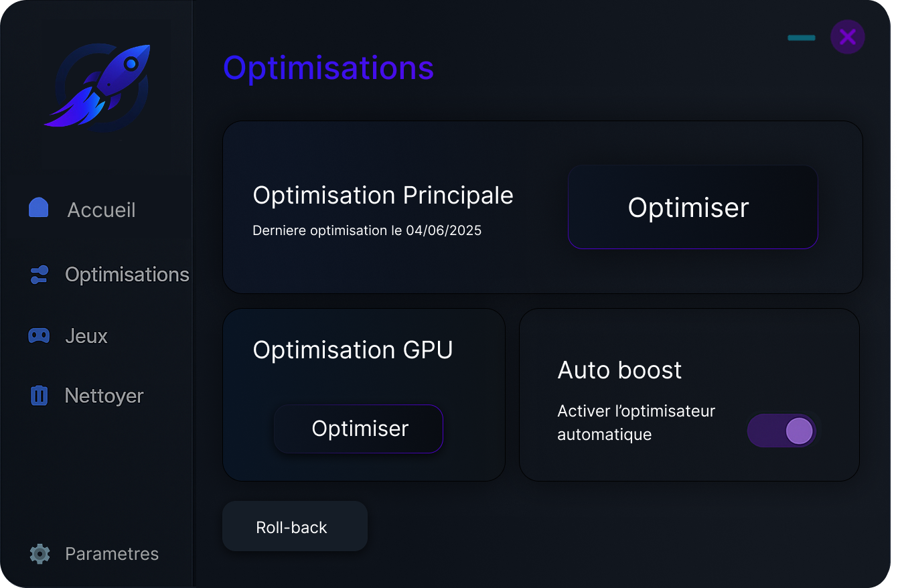
Task: Open settings via the Parametres gear icon
Action: click(39, 554)
